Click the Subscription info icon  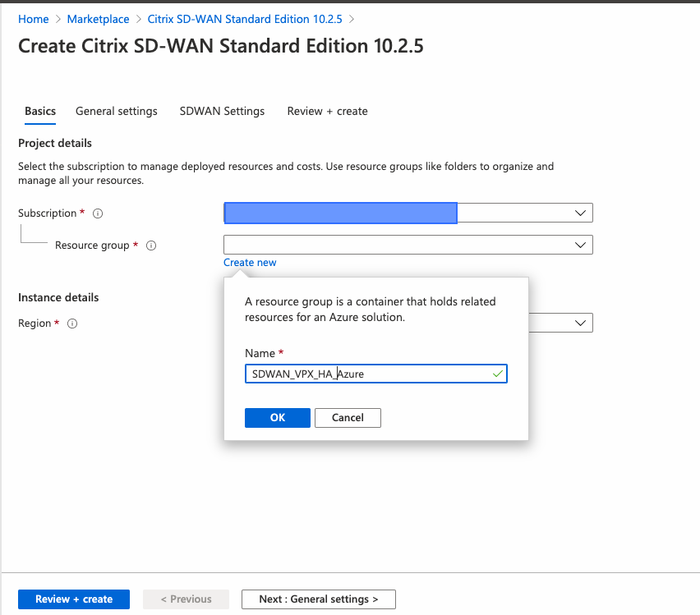coord(98,213)
